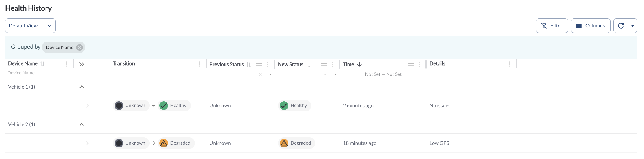The height and width of the screenshot is (159, 644).
Task: Open Time column three-dot menu
Action: tap(419, 64)
